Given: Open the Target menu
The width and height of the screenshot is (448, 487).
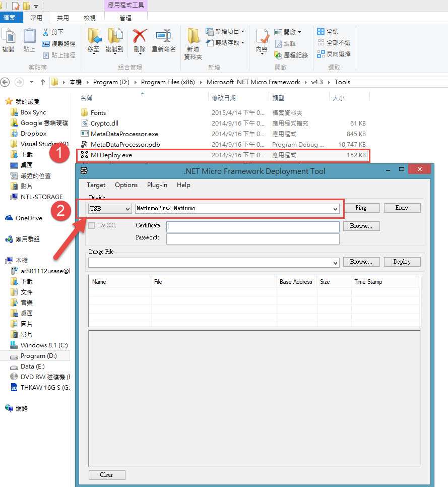Looking at the screenshot, I should (x=96, y=185).
